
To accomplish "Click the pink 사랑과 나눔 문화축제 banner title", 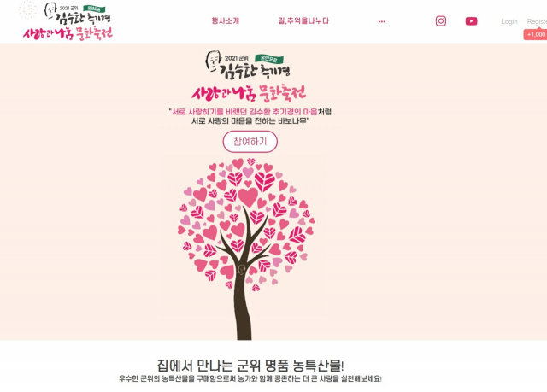I will (x=249, y=93).
